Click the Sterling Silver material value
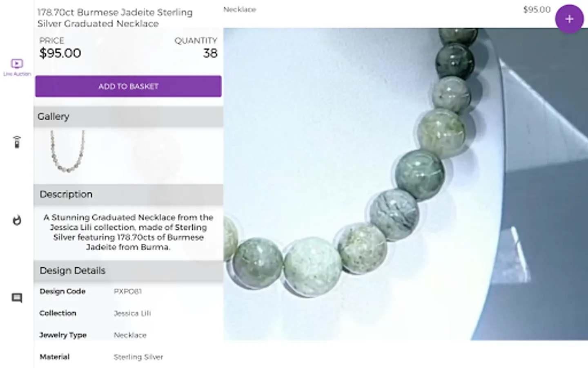588x368 pixels. point(138,357)
